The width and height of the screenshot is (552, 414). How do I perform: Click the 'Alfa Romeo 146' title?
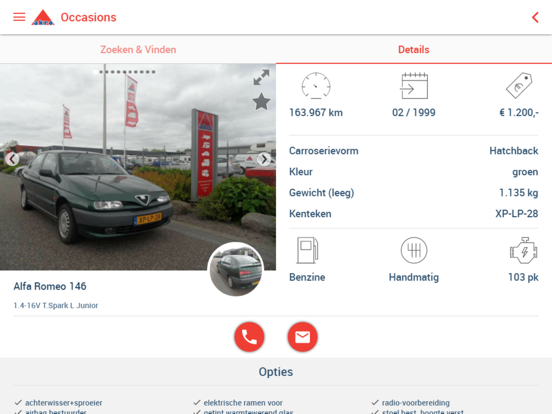tap(50, 286)
